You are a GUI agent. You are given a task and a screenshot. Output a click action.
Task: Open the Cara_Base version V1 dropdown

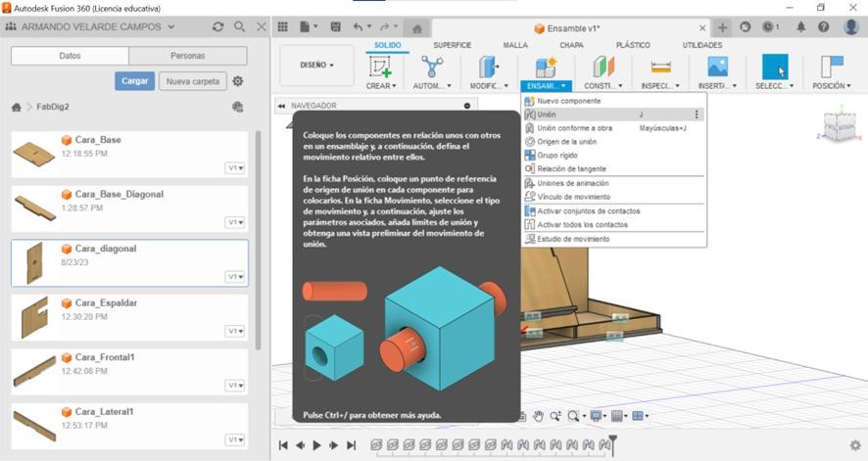[x=235, y=168]
